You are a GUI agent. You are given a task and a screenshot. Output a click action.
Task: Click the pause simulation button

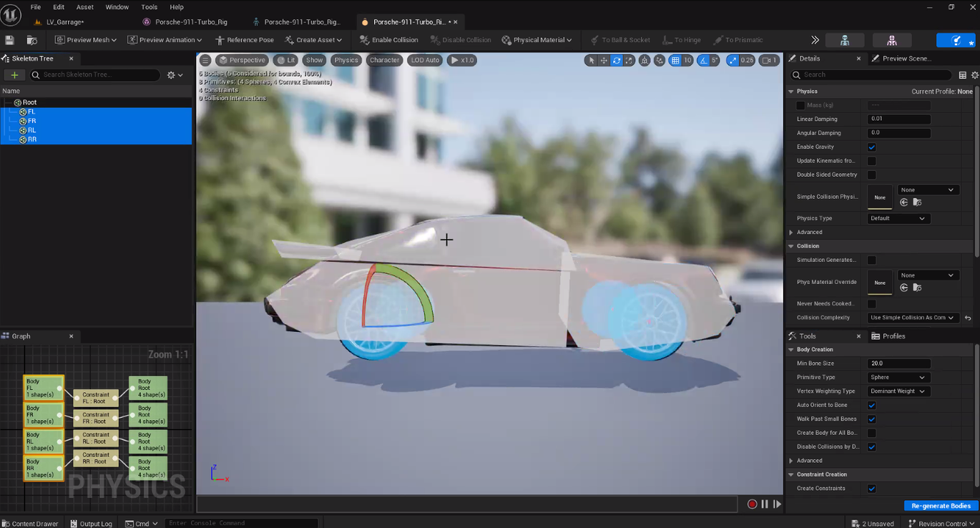pyautogui.click(x=765, y=504)
